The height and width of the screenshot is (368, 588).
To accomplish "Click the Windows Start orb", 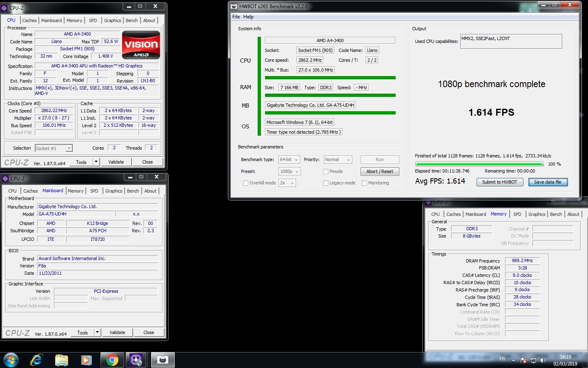I will (11, 360).
